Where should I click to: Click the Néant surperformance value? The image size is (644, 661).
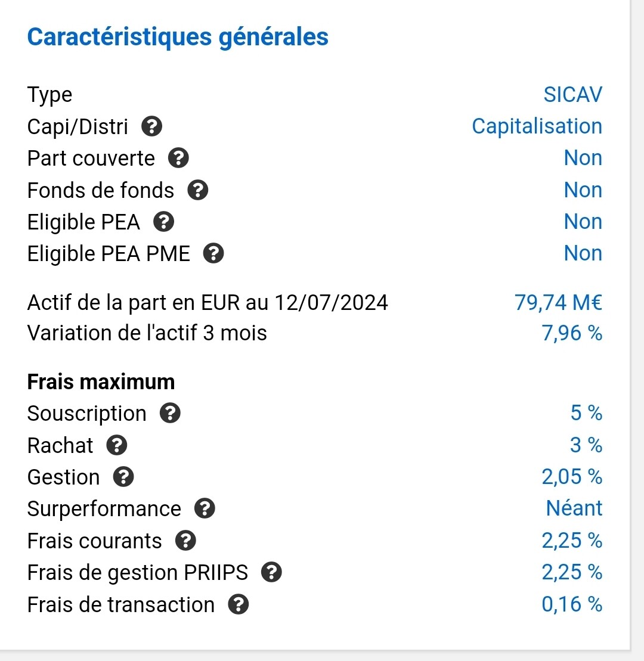pos(574,508)
